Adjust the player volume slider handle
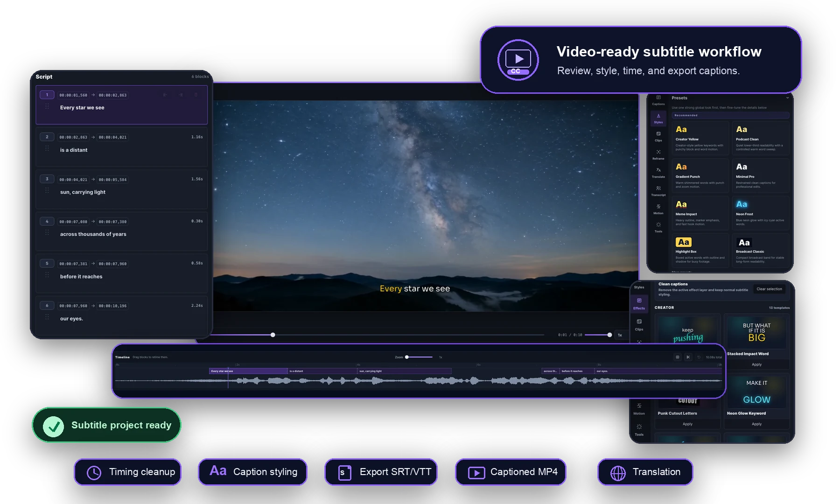The width and height of the screenshot is (840, 504). (x=609, y=335)
